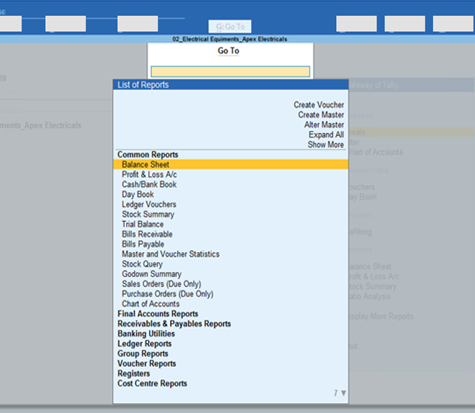Viewport: 475px width, 413px height.
Task: Click the G: Go To button
Action: pos(230,27)
